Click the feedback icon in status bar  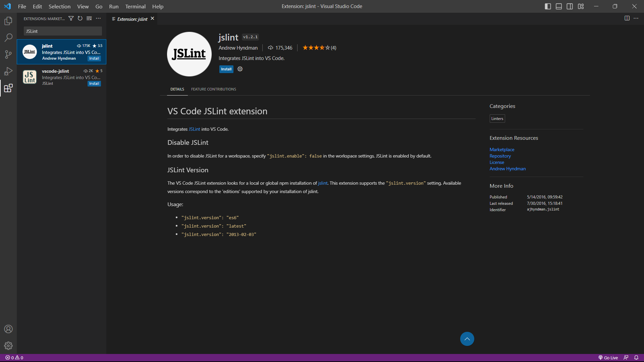tap(626, 358)
